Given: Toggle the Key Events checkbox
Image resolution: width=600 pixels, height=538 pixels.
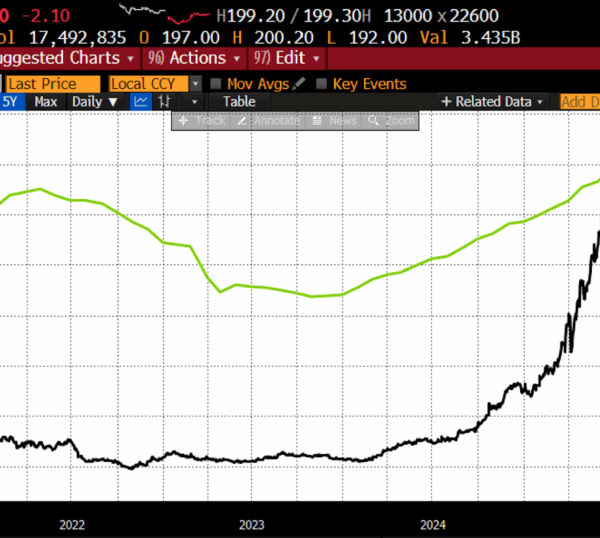Looking at the screenshot, I should [321, 84].
